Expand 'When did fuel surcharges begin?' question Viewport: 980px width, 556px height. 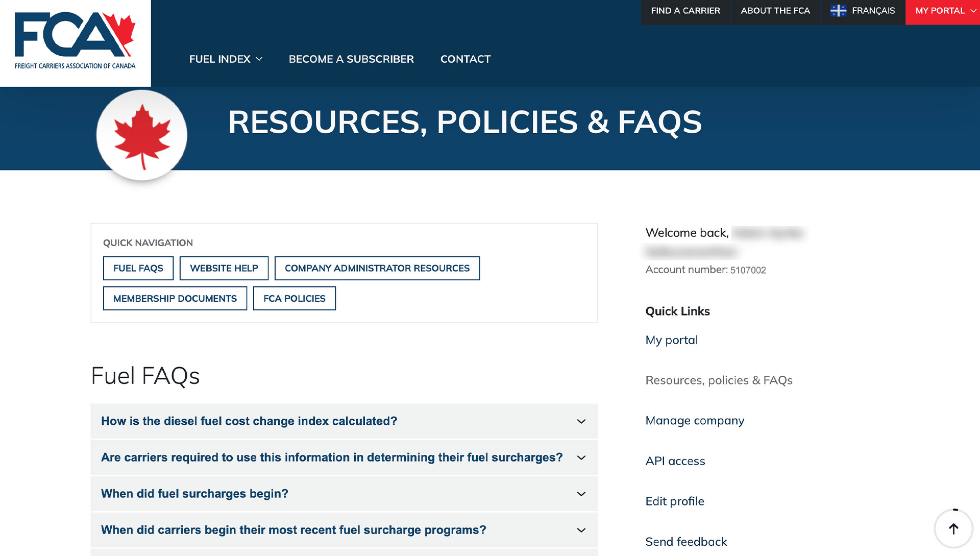click(x=344, y=494)
